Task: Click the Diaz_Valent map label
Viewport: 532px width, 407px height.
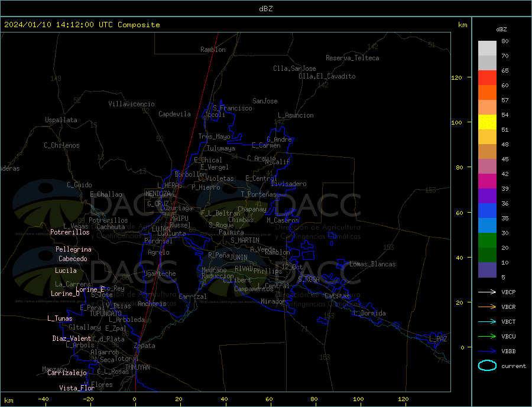Action: [72, 338]
